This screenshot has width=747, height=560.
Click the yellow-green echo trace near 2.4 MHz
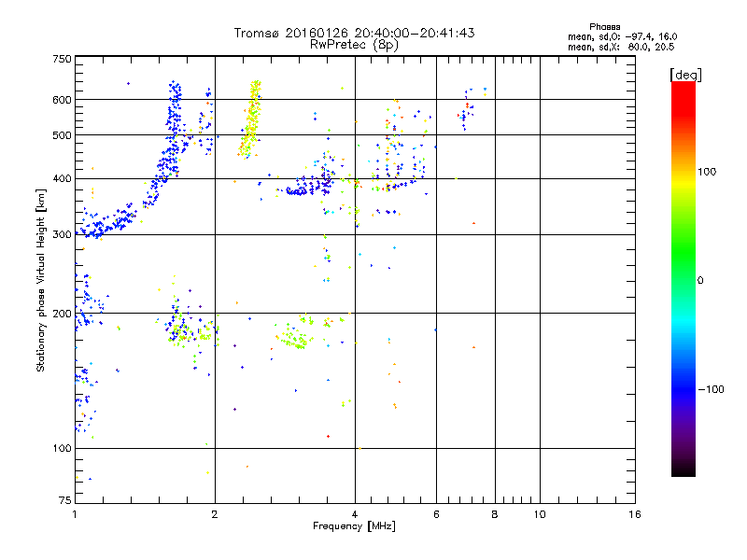(251, 119)
